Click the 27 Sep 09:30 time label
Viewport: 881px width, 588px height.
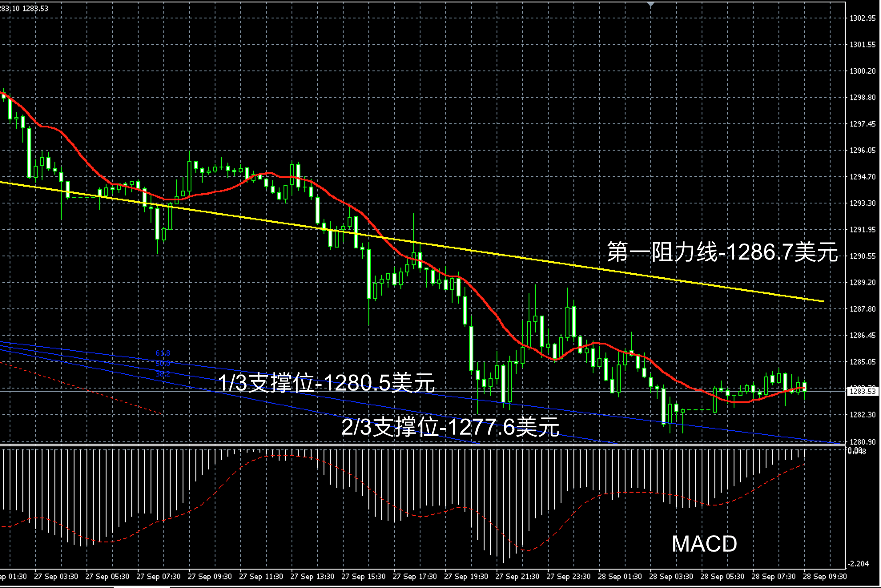(x=210, y=576)
